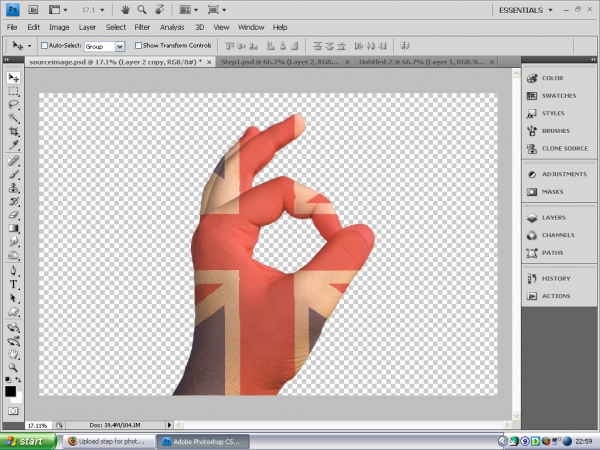Viewport: 600px width, 450px height.
Task: Open the Layer menu
Action: 87,27
